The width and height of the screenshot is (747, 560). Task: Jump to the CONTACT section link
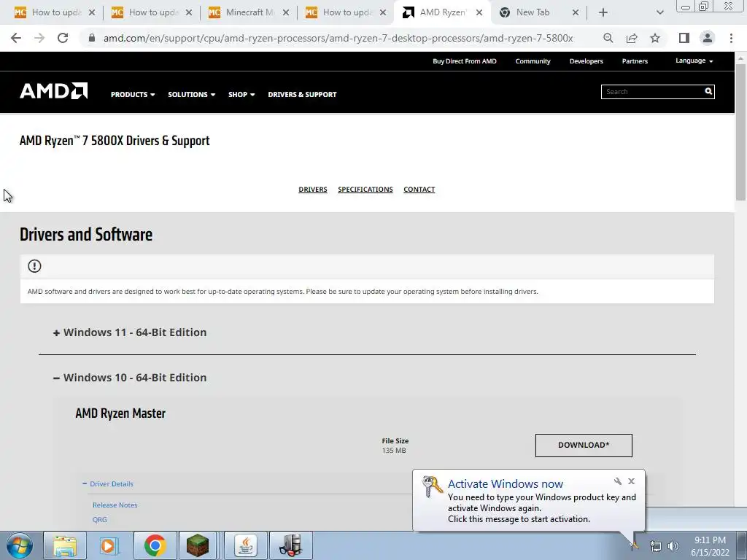tap(419, 190)
